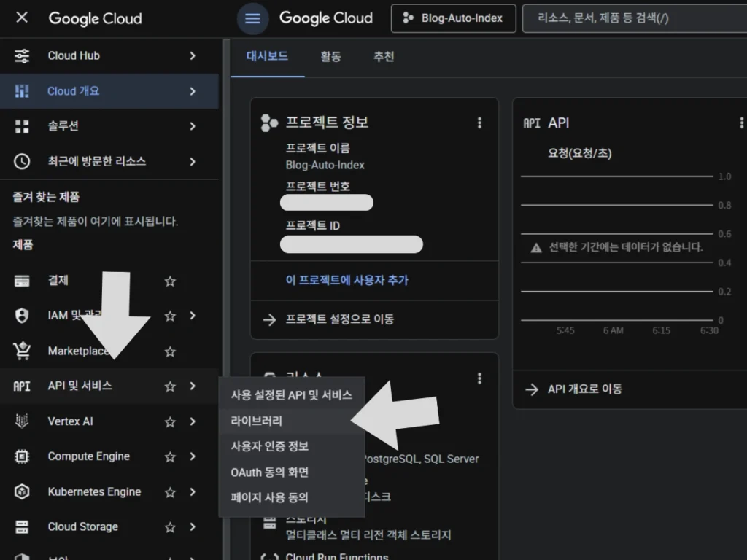The width and height of the screenshot is (747, 560).
Task: Open the 리소스 card three-dot menu
Action: pyautogui.click(x=480, y=378)
